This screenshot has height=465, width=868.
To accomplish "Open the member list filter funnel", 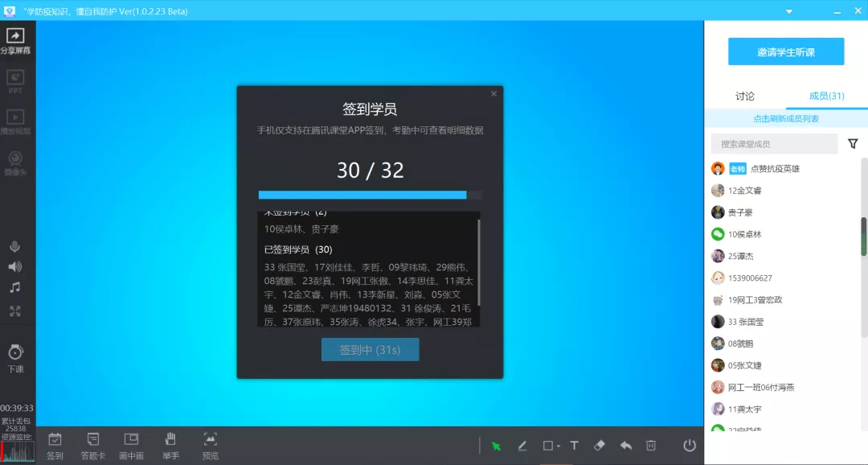I will [853, 144].
